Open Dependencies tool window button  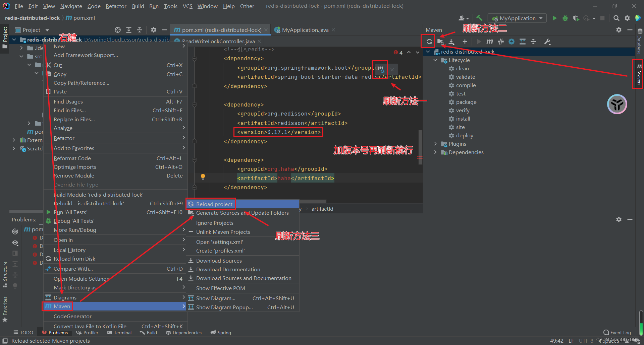[x=184, y=333]
